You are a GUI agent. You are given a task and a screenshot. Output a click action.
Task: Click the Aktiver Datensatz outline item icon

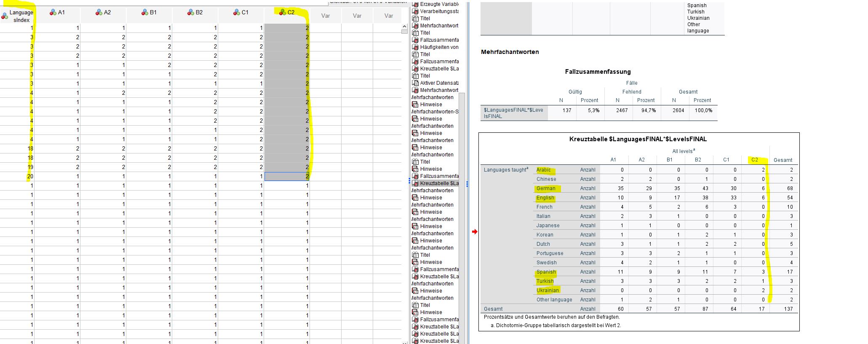tap(415, 83)
